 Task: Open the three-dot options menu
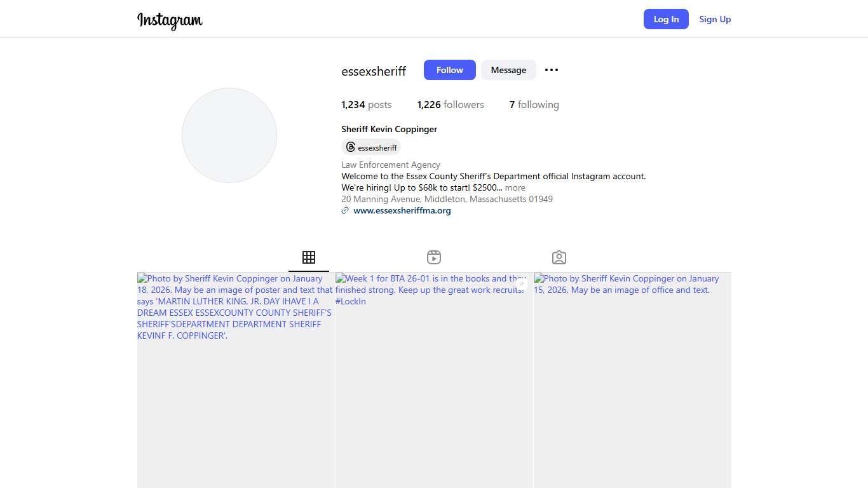tap(552, 70)
